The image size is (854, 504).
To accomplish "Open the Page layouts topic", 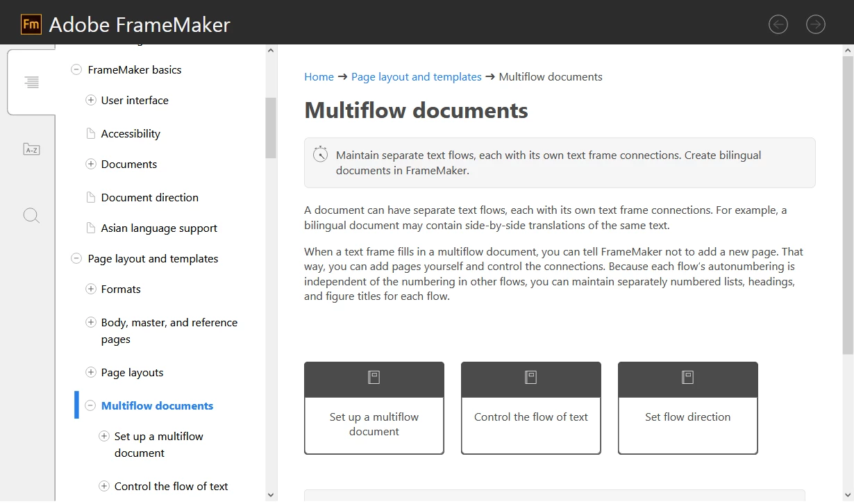I will (x=132, y=372).
